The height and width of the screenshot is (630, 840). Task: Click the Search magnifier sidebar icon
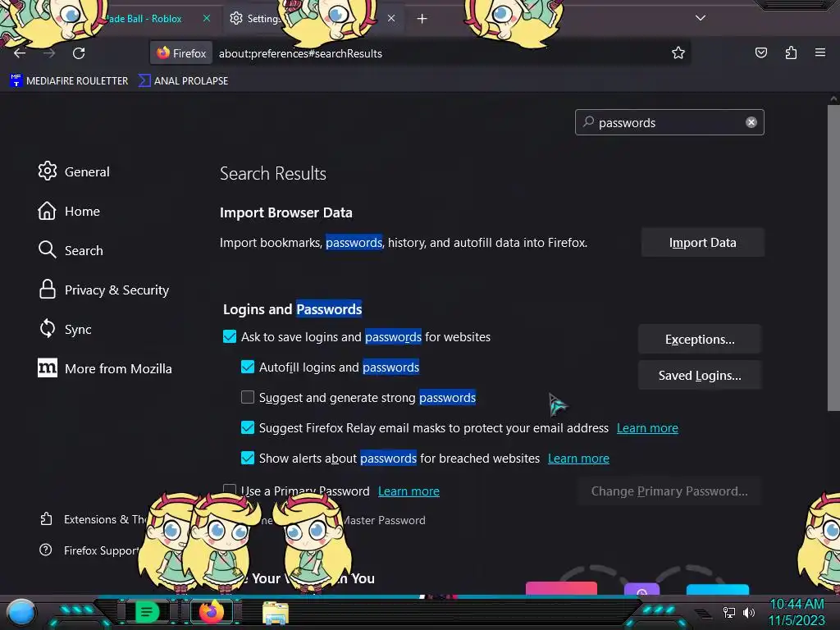(47, 249)
